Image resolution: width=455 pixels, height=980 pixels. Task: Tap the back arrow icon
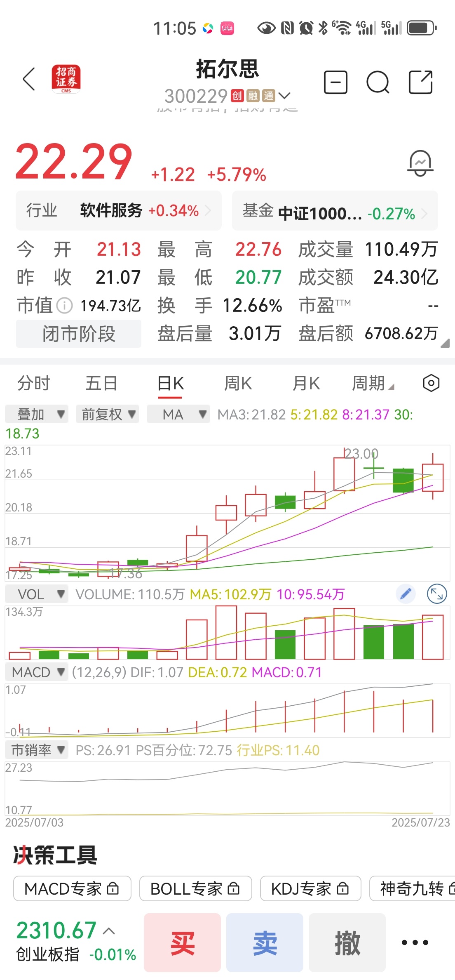tap(29, 79)
